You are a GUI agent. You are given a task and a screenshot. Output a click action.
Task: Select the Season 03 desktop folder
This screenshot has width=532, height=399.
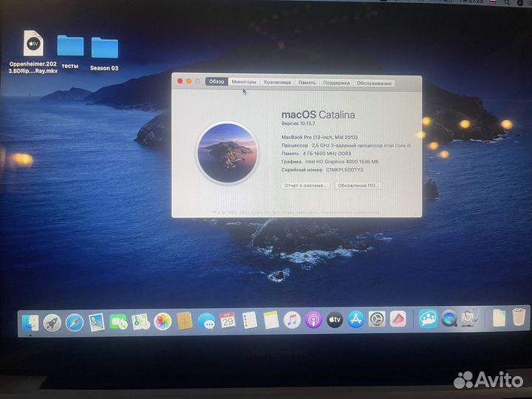coord(104,54)
